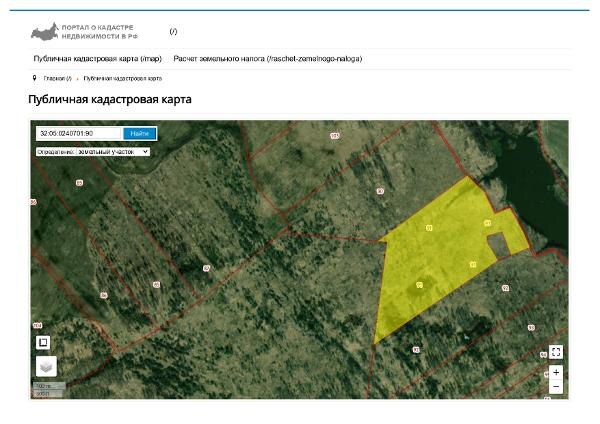Open the map layers switcher icon
600x424 pixels.
pyautogui.click(x=46, y=366)
